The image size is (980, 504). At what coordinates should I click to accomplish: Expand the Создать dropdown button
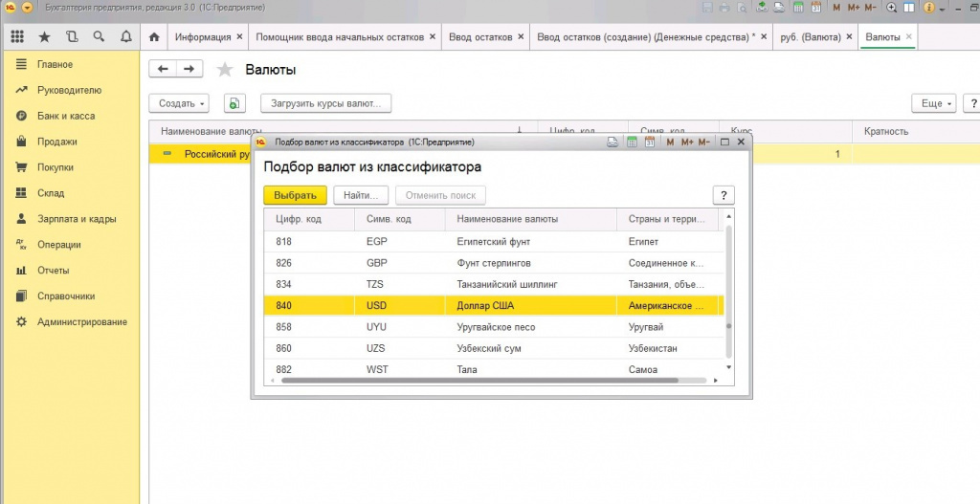point(179,103)
